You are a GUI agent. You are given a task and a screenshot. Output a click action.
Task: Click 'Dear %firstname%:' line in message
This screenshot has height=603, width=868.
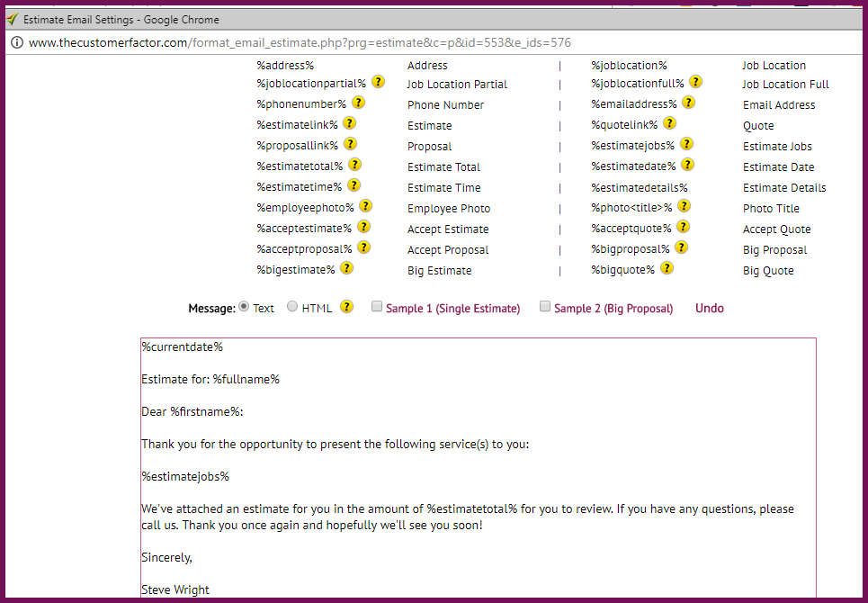click(x=192, y=412)
